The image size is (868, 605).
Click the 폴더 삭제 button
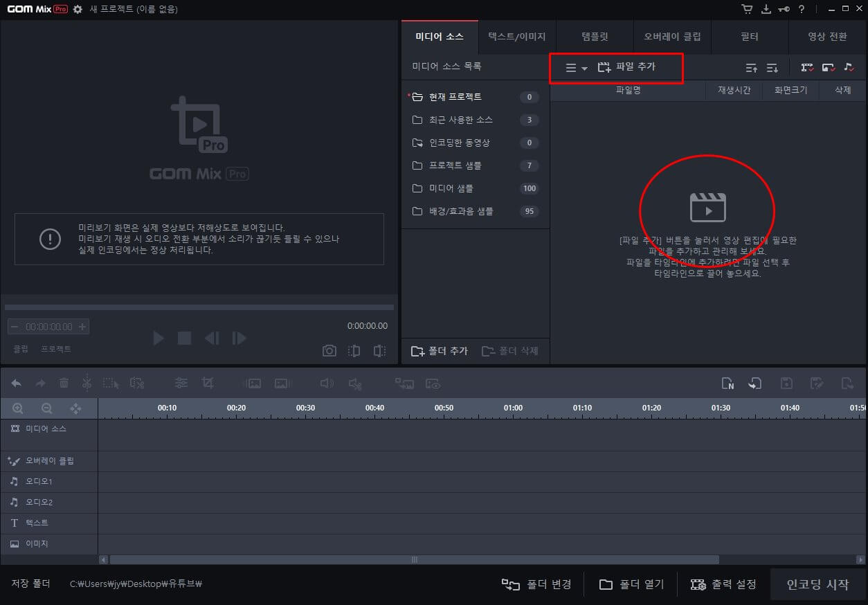[510, 351]
